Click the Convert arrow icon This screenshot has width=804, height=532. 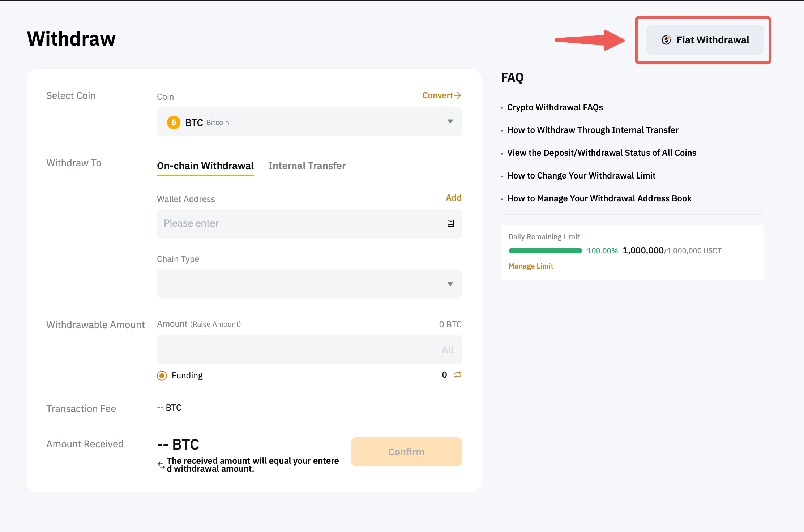pos(458,95)
